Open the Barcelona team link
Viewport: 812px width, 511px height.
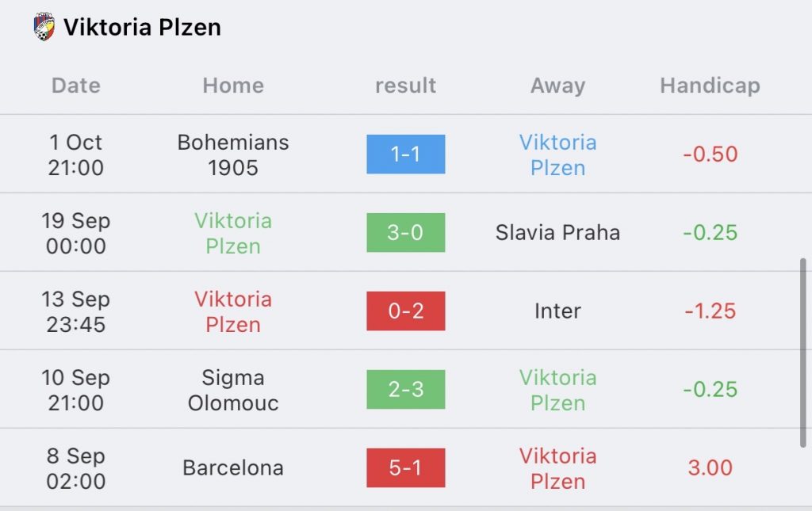(x=233, y=468)
